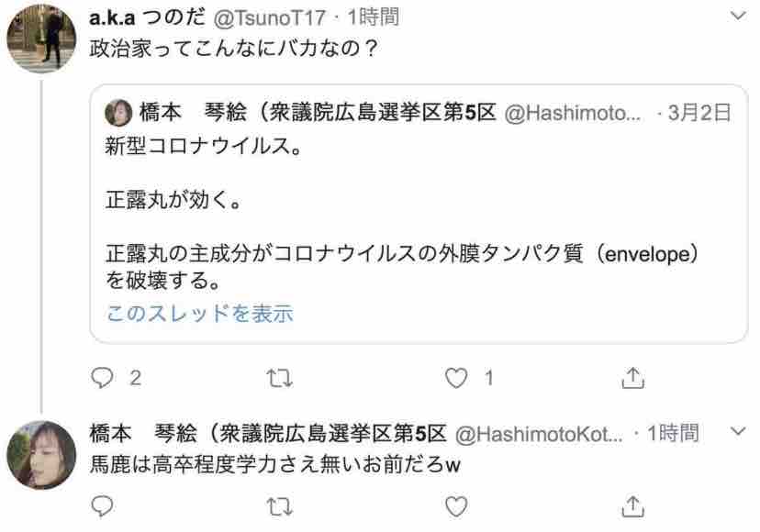Image resolution: width=760 pixels, height=532 pixels.
Task: Open the TsunoT17 tweet options chevron
Action: pyautogui.click(x=738, y=16)
